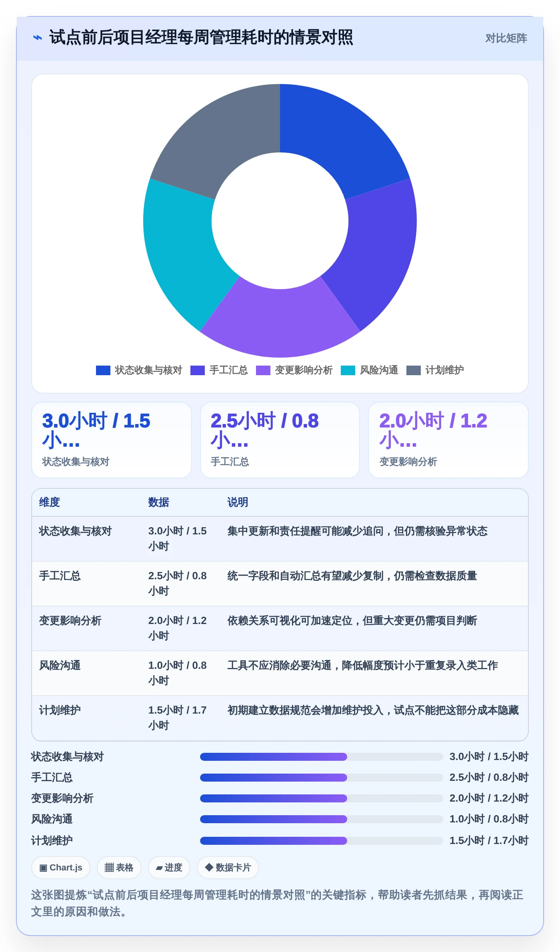Toggle the 状态收集与核对 legend color box

tap(103, 370)
